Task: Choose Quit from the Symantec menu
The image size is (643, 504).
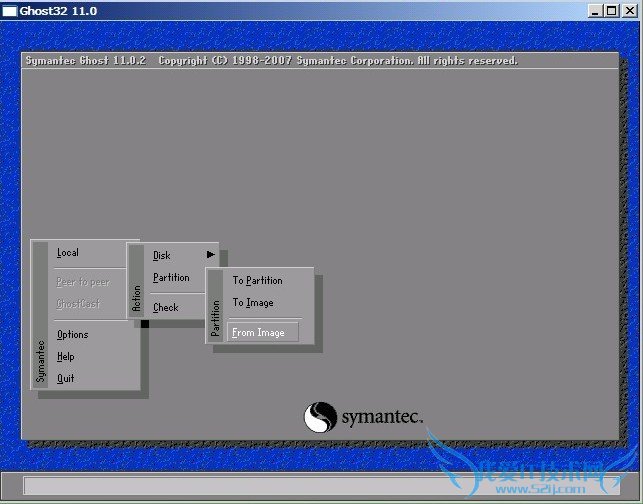Action: click(66, 378)
